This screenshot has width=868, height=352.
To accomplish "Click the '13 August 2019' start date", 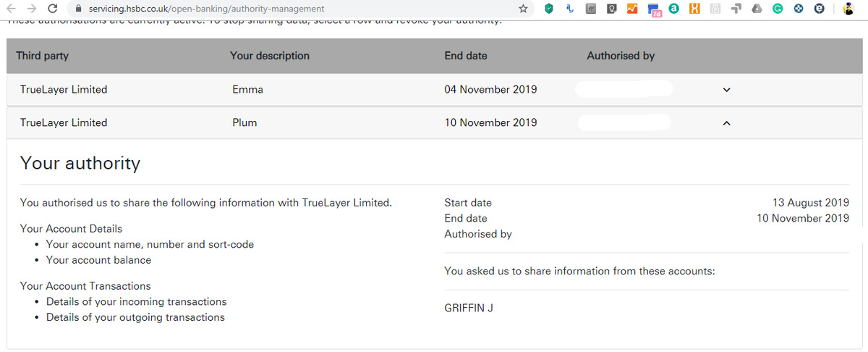I will click(811, 203).
